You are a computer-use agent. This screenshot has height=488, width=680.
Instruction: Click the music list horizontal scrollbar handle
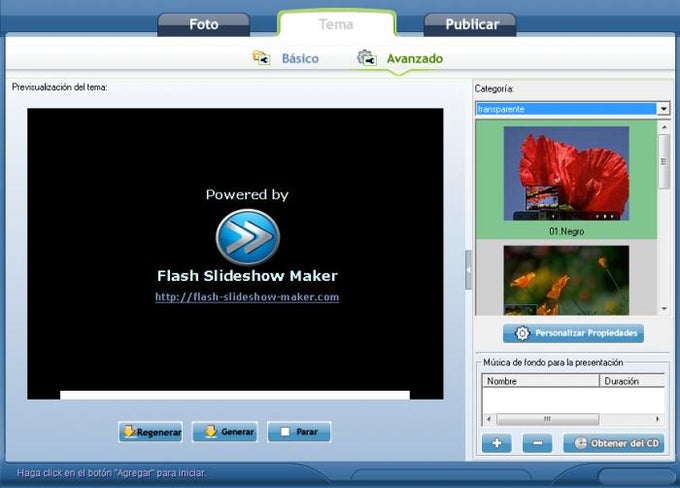point(547,419)
